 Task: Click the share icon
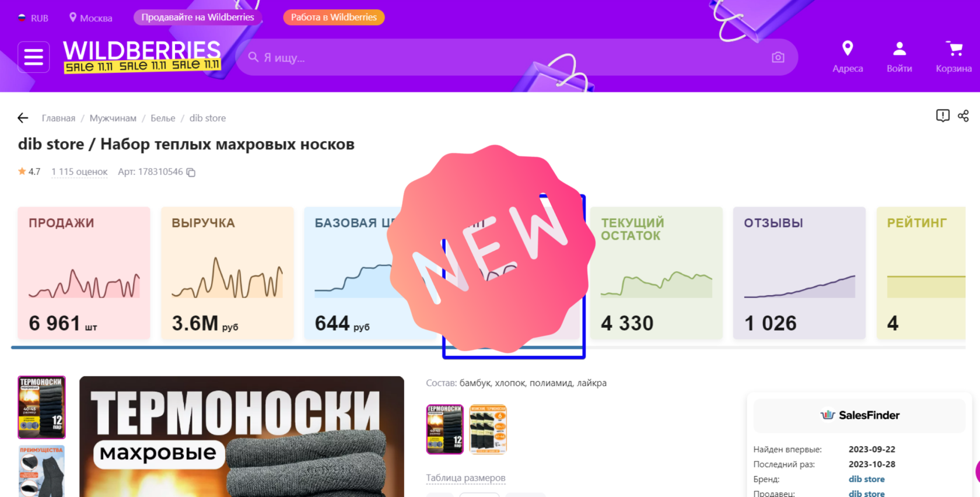(963, 116)
